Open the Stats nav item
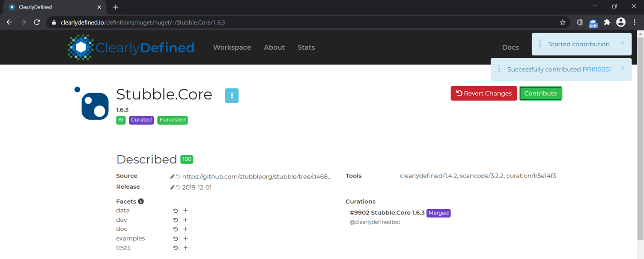This screenshot has width=644, height=259. tap(306, 48)
